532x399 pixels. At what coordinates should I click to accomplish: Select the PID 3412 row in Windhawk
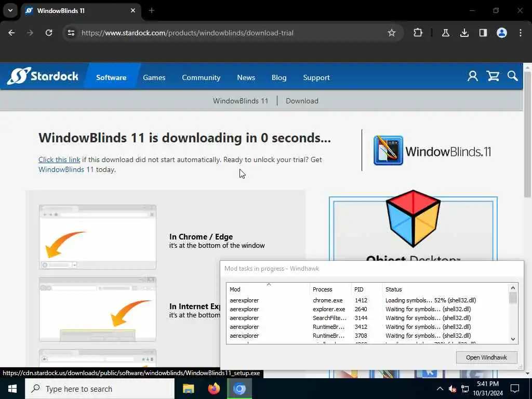coord(368,327)
